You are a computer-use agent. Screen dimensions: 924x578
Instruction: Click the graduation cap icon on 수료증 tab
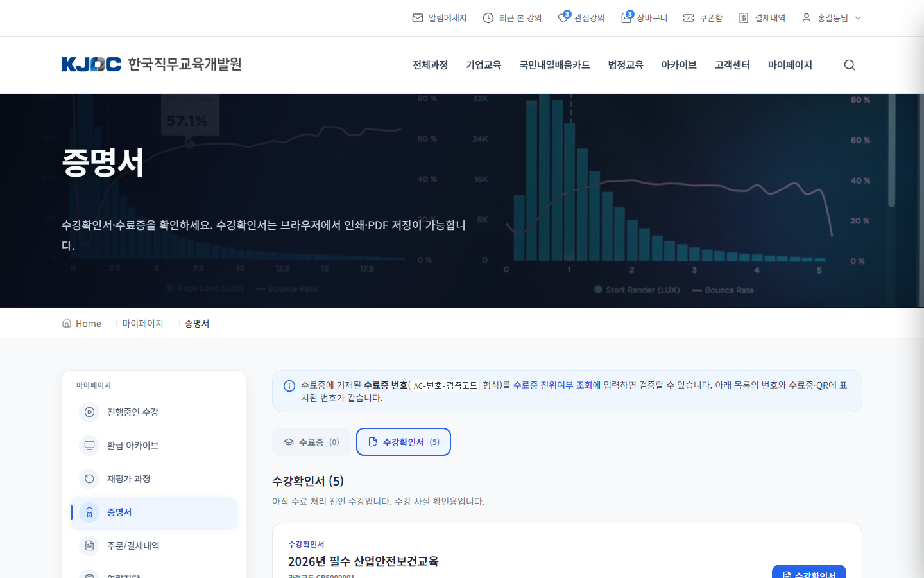coord(289,442)
